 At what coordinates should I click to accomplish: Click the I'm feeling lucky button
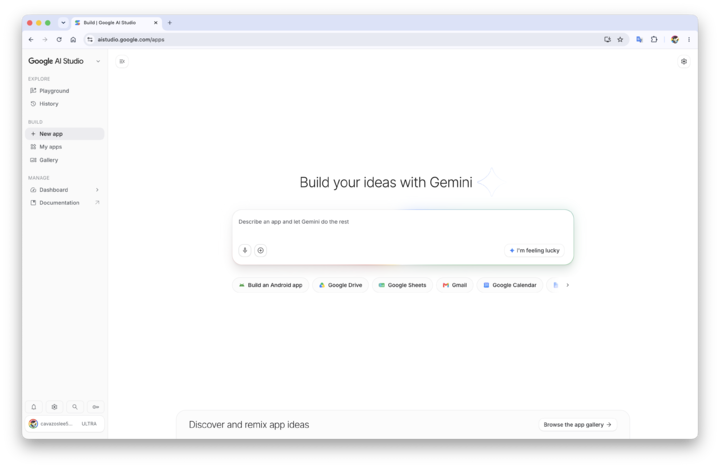pos(534,250)
